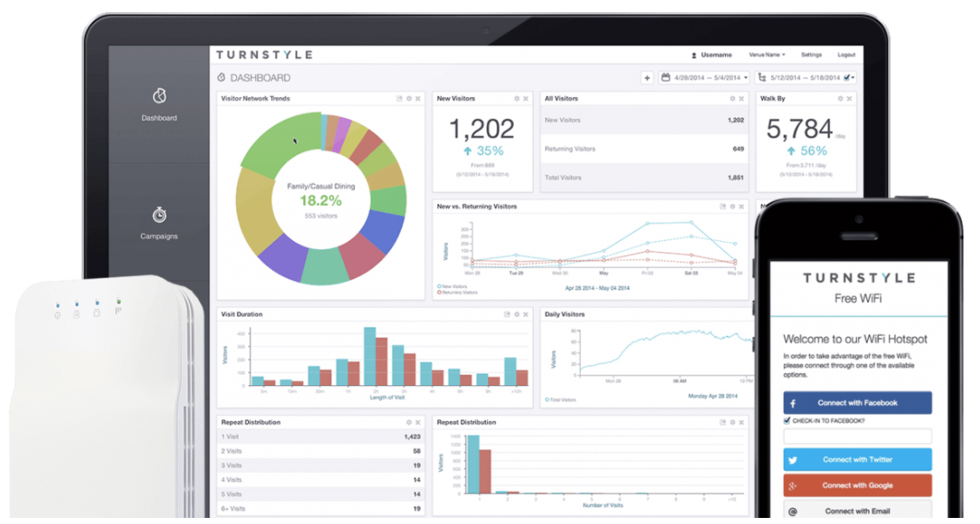The width and height of the screenshot is (980, 524).
Task: Open gear settings of Repeat Distribution bar chart
Action: click(733, 422)
